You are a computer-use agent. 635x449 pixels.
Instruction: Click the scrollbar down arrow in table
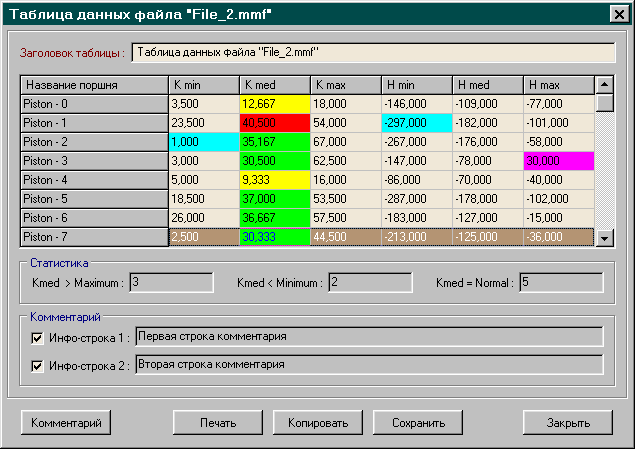(x=604, y=237)
